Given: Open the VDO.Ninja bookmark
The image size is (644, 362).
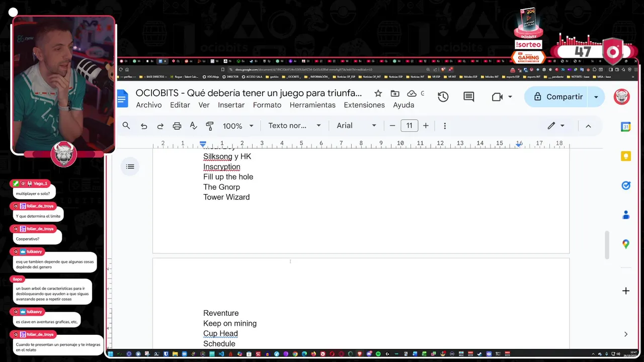Looking at the screenshot, I should point(210,77).
